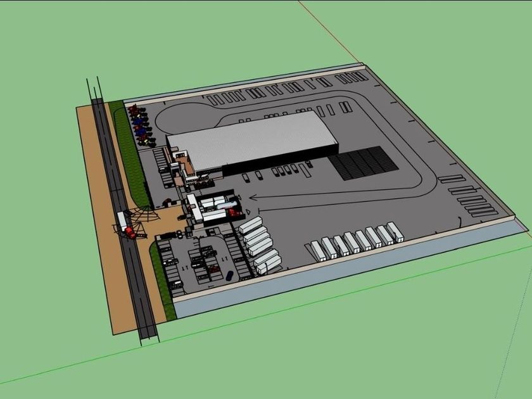Click the colorful vehicle cluster in lot corner
Image resolution: width=532 pixels, height=399 pixels.
click(x=142, y=126)
